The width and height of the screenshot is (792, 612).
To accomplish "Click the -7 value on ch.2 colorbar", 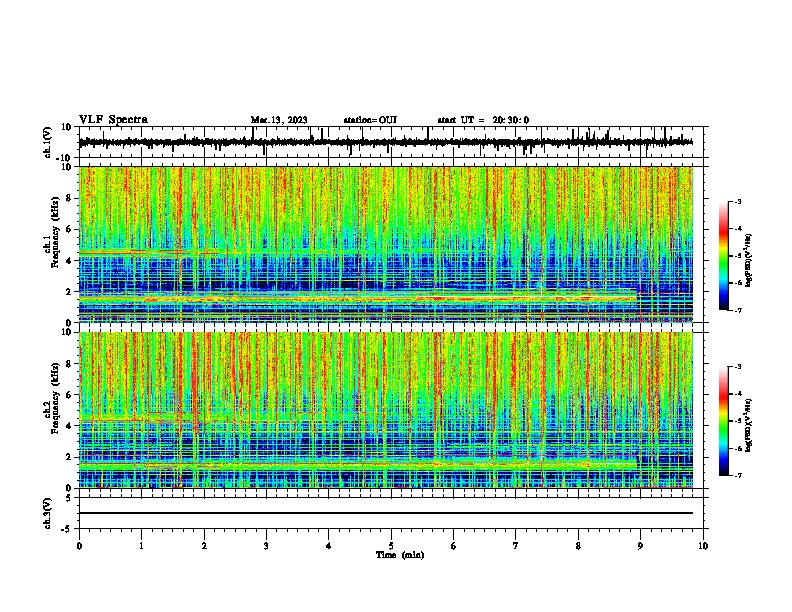I will click(738, 475).
